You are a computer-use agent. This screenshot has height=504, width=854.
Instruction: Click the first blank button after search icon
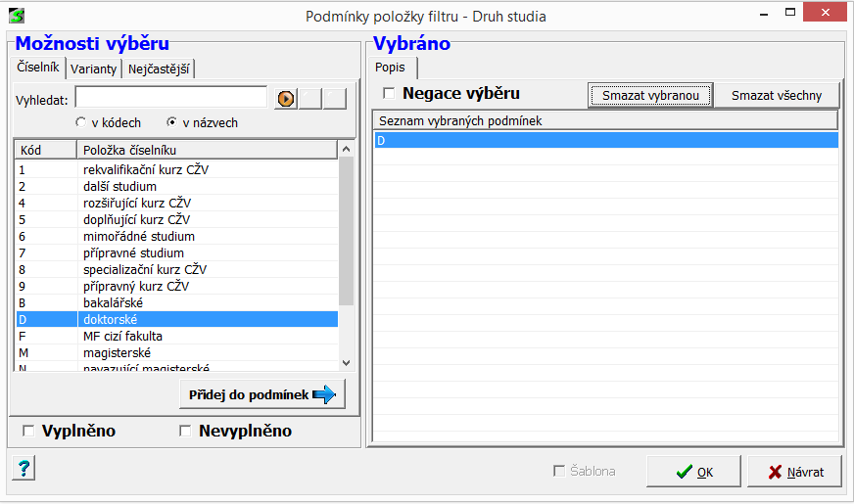(x=310, y=99)
